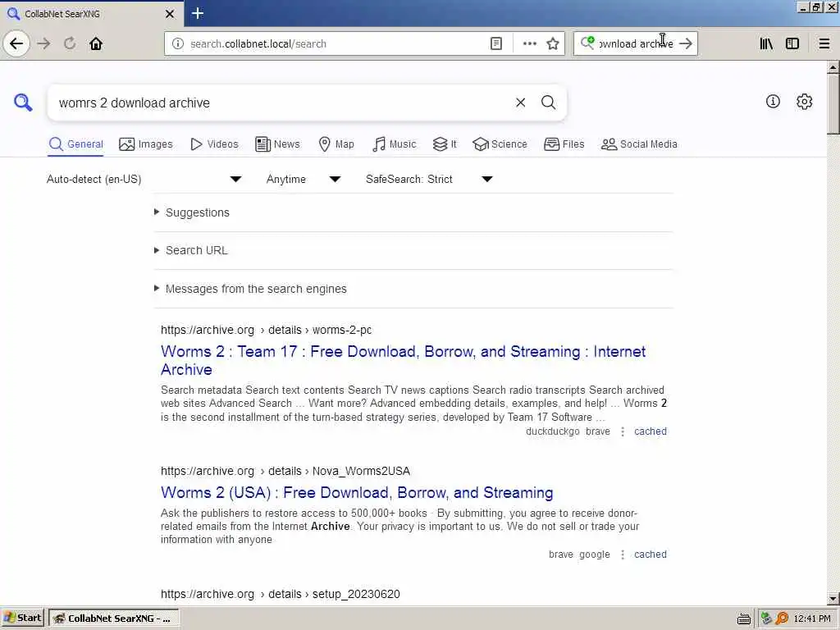Click the on-screen keyboard tray icon
This screenshot has height=630, width=840.
743,619
